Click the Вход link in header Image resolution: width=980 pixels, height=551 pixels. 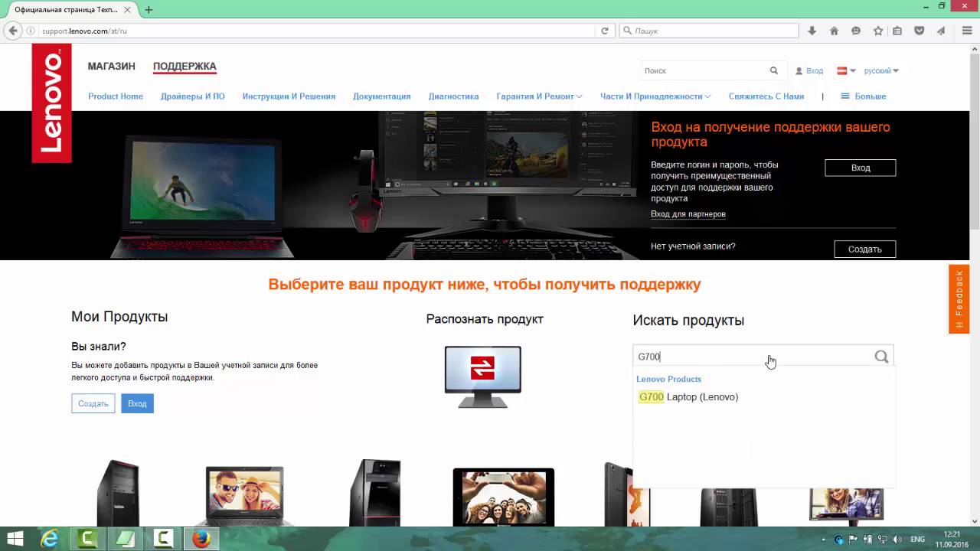coord(815,70)
